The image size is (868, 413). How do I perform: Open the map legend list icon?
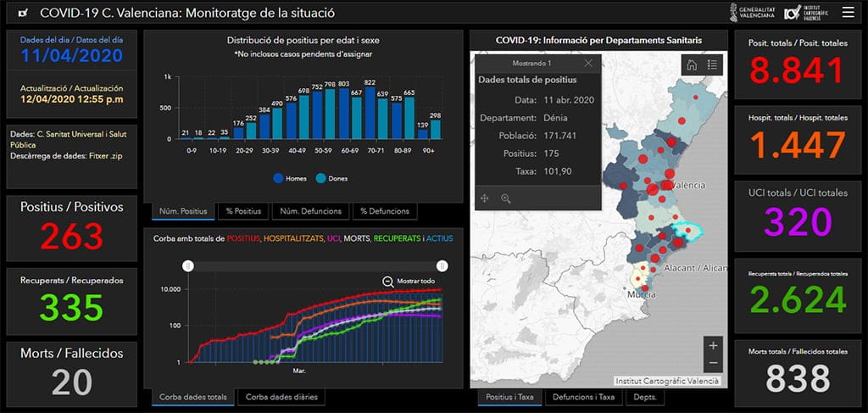click(712, 64)
